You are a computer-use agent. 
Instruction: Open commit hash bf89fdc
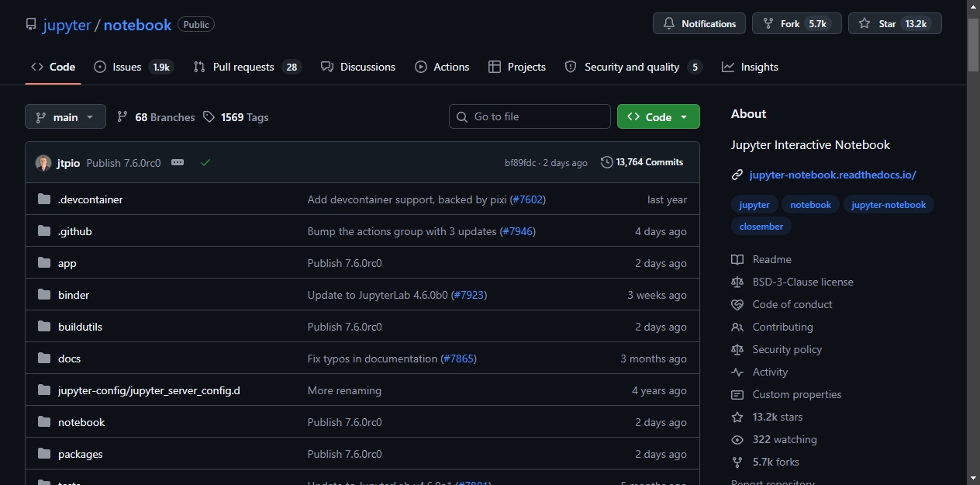point(520,163)
